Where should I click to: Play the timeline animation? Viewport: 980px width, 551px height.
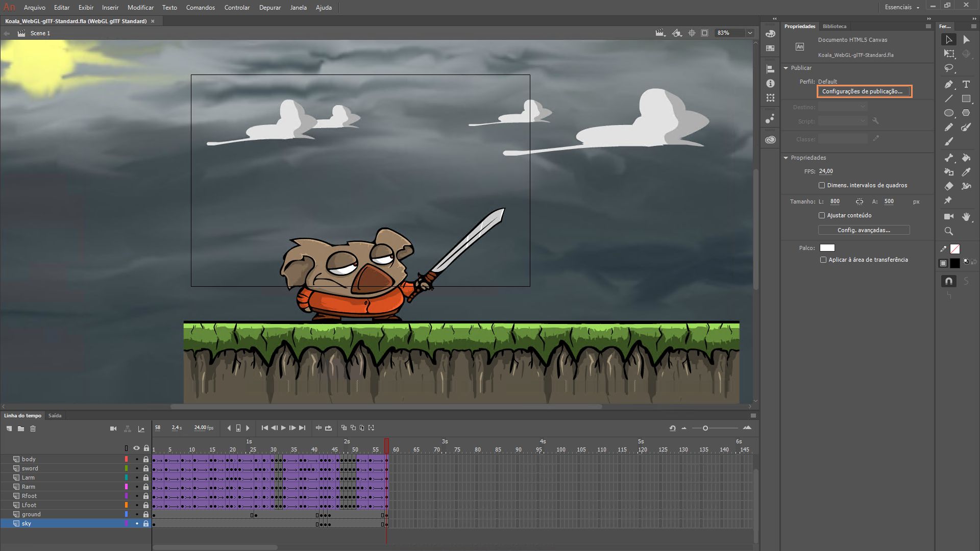[283, 428]
